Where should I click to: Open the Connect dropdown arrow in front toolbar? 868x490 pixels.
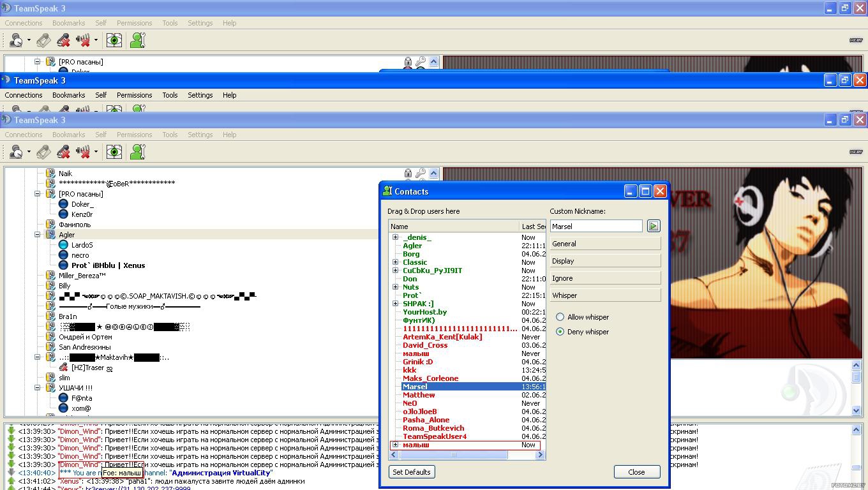(29, 152)
